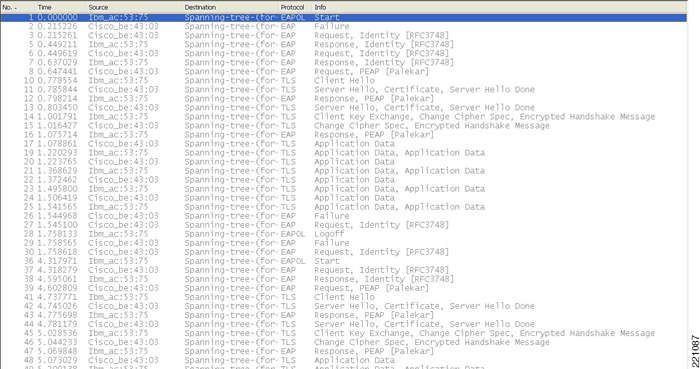The image size is (700, 369).
Task: Select packet 8 Request, PEAP row
Action: (344, 71)
